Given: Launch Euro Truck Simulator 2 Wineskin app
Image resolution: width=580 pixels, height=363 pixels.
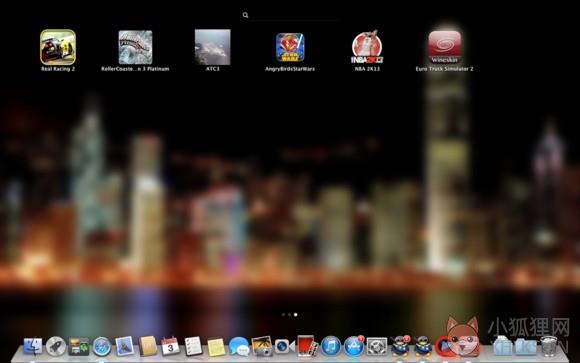Looking at the screenshot, I should click(445, 47).
